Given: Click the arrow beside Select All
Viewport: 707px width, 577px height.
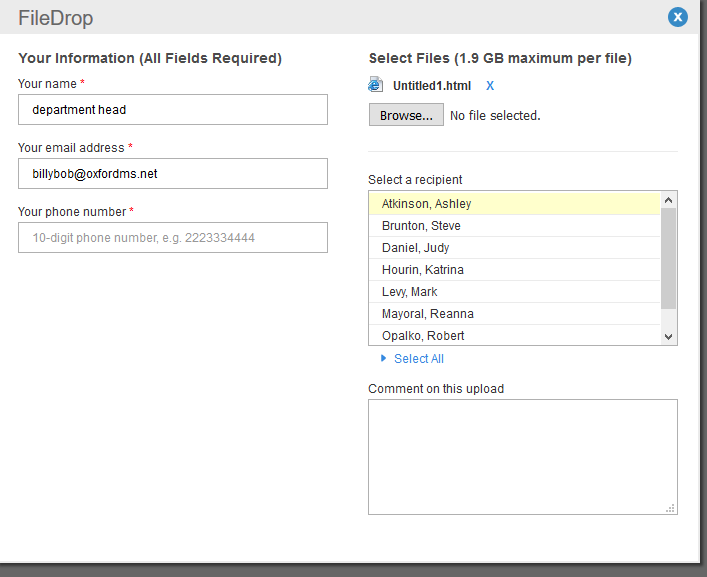Looking at the screenshot, I should pyautogui.click(x=383, y=359).
